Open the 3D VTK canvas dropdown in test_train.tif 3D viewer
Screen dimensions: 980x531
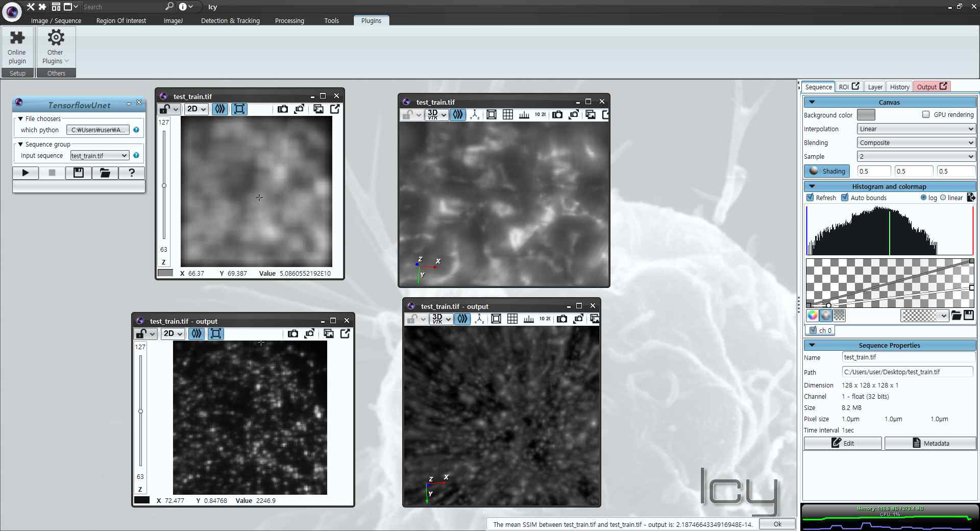click(437, 115)
